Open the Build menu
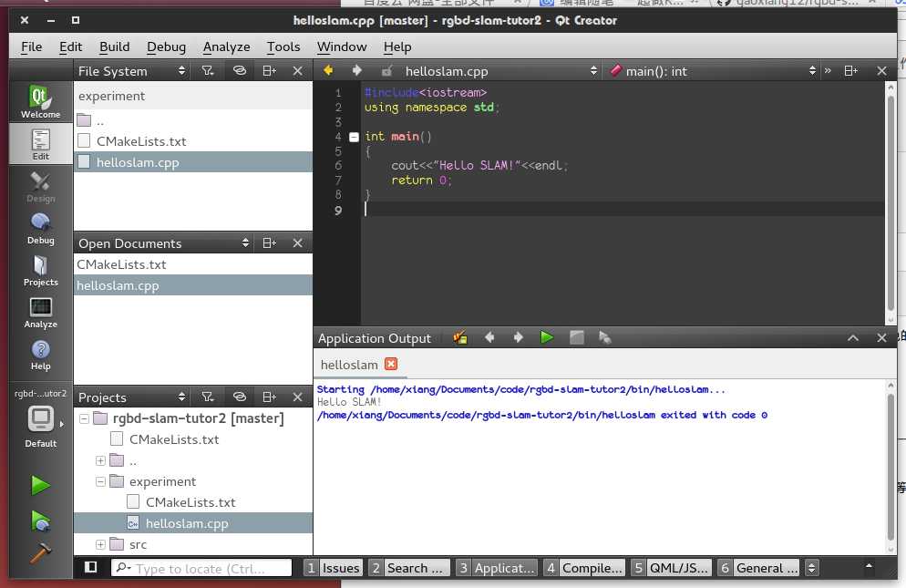 (115, 46)
